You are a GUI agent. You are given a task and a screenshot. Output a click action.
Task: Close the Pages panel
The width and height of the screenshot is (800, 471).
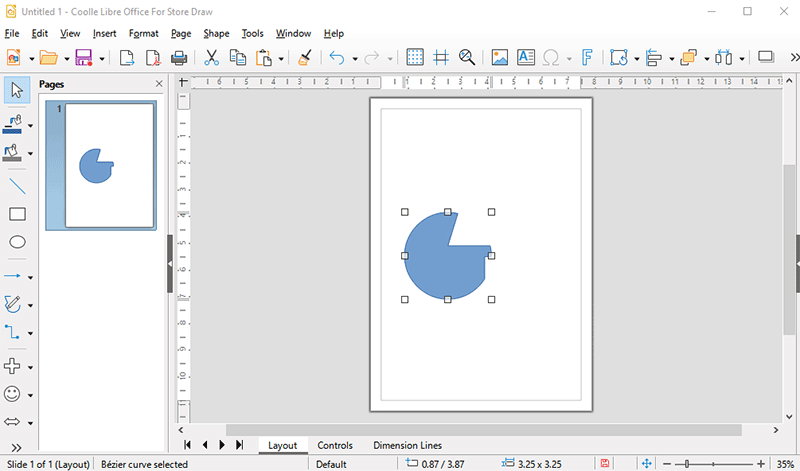tap(159, 84)
